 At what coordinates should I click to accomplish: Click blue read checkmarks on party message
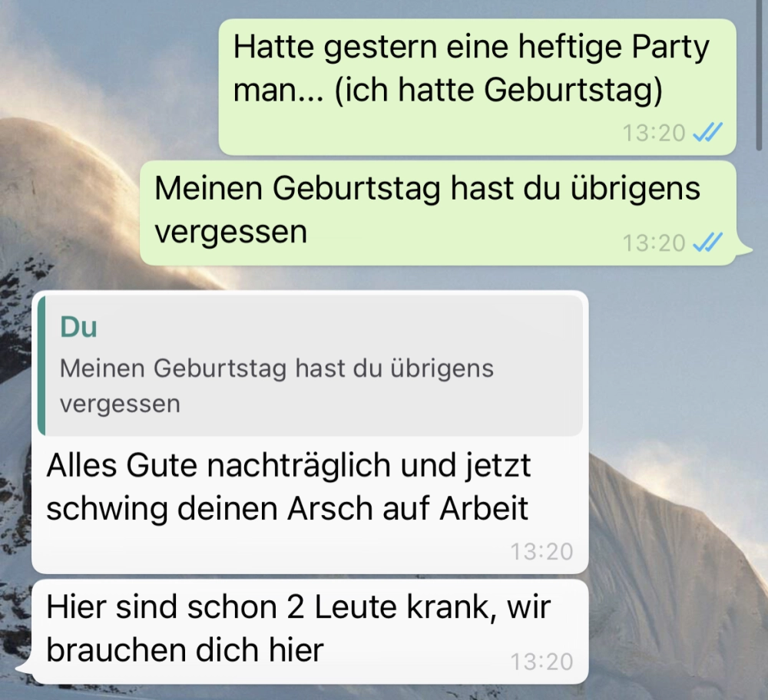708,133
